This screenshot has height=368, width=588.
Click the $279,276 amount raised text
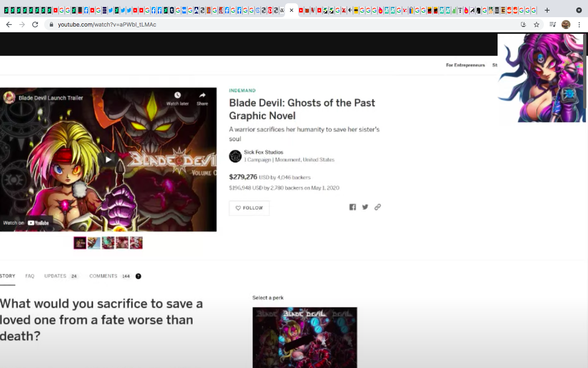[243, 177]
